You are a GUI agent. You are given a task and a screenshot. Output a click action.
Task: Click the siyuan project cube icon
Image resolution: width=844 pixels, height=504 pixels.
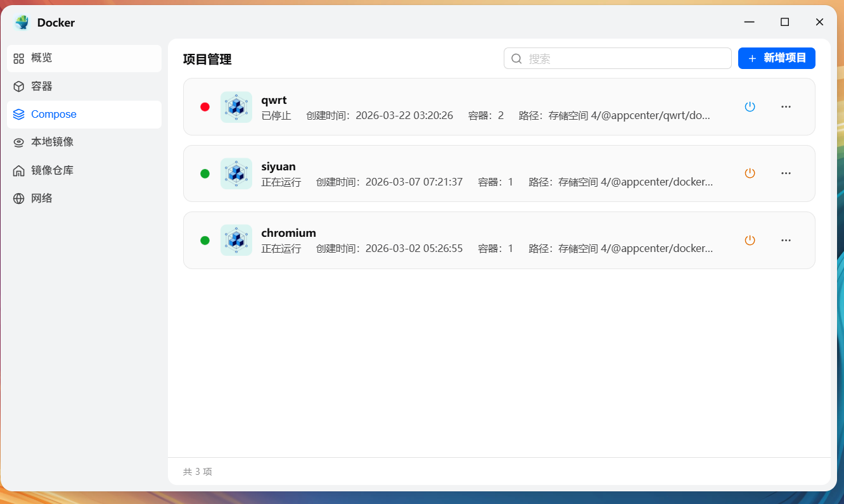click(x=236, y=173)
